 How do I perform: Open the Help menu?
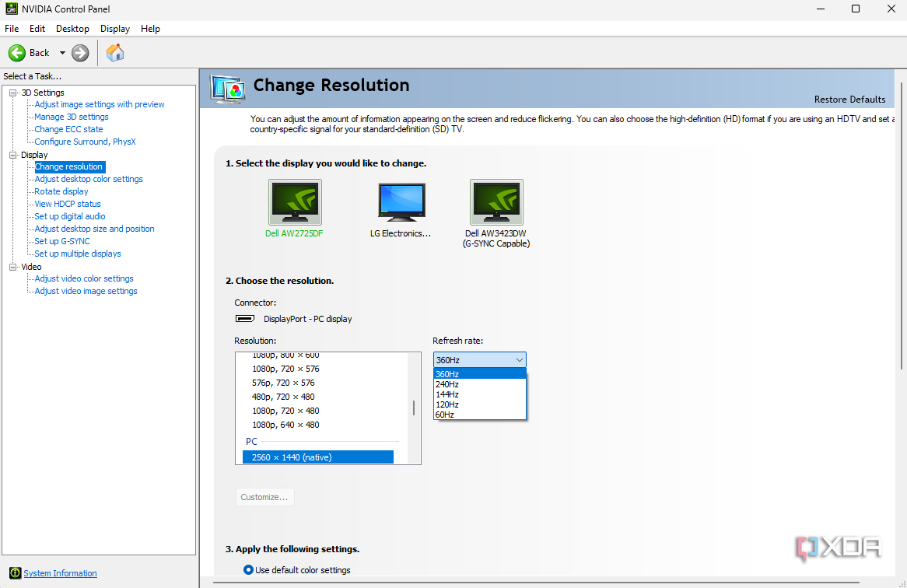click(150, 29)
